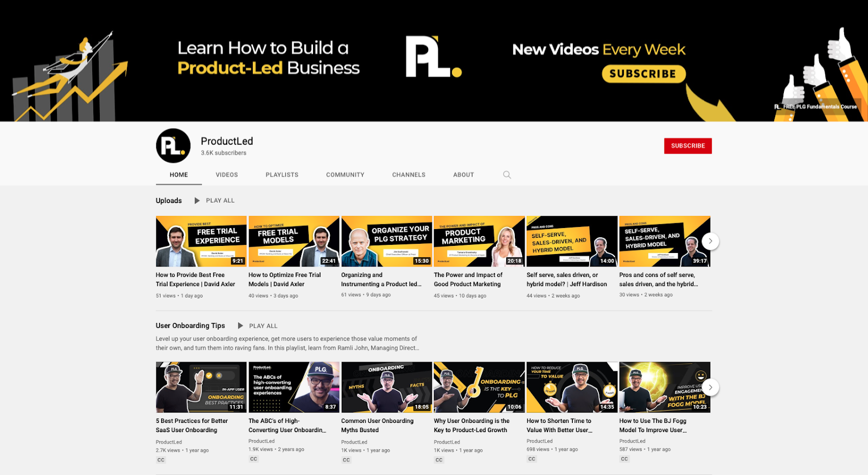The image size is (868, 475).
Task: Click '1.9K views • 2 years ago' text
Action: 276,449
